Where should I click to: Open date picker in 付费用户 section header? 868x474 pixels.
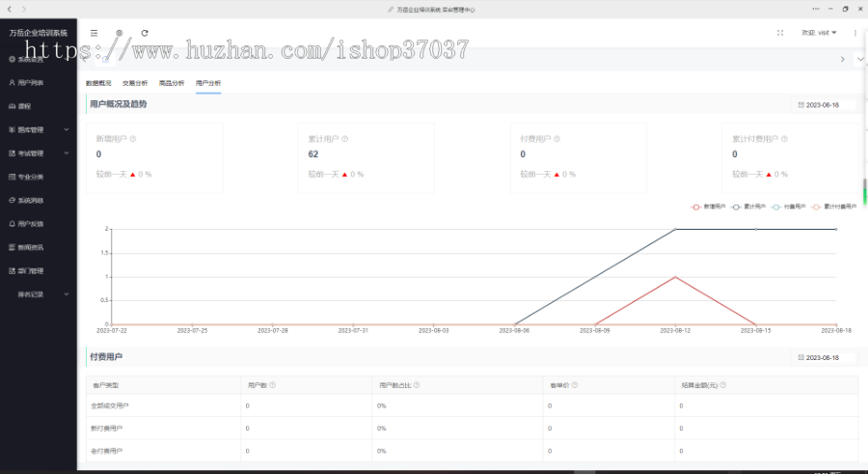(823, 357)
